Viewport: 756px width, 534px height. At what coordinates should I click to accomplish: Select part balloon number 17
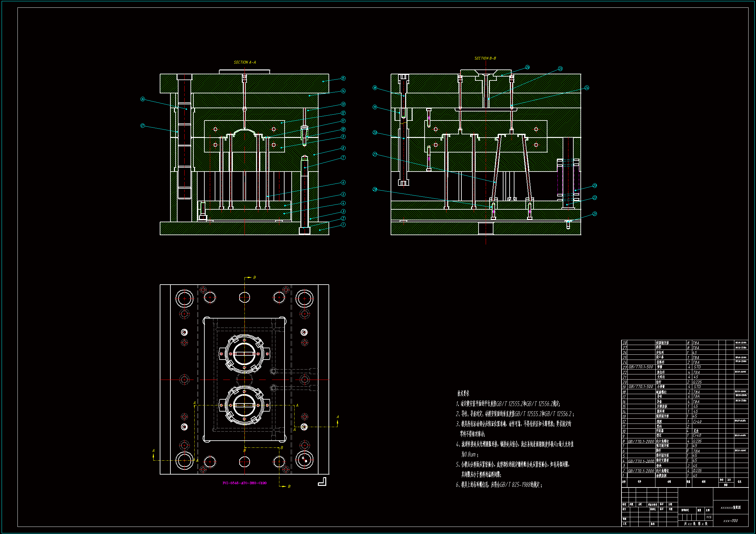pyautogui.click(x=143, y=126)
